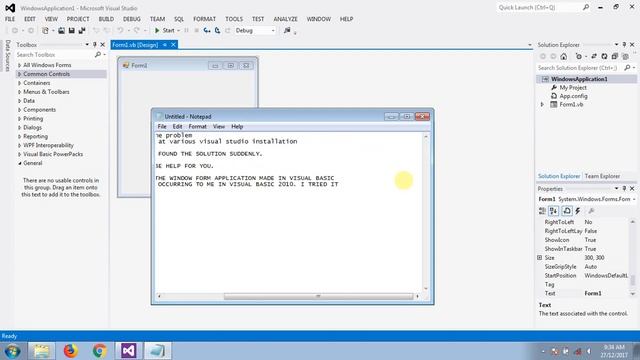Screen dimensions: 640x360
Task: Click the Notepad vertical scrollbar down arrow
Action: coord(426,289)
